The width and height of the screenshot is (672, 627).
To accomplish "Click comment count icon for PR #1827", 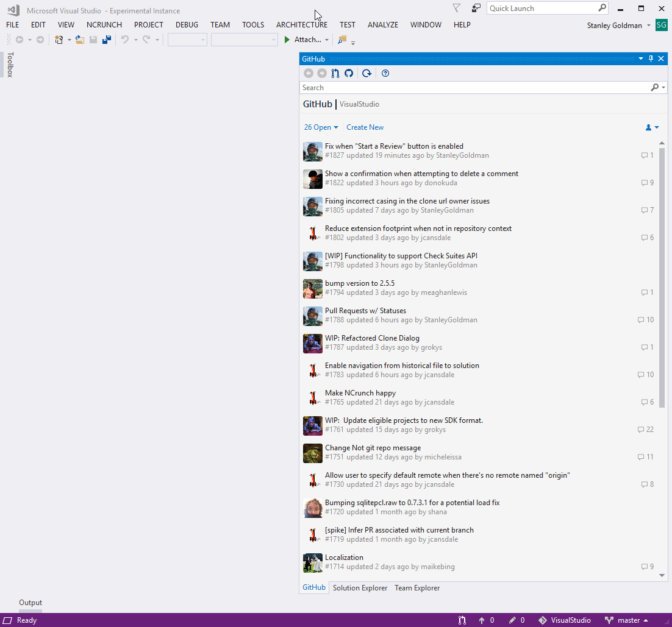I will 644,155.
